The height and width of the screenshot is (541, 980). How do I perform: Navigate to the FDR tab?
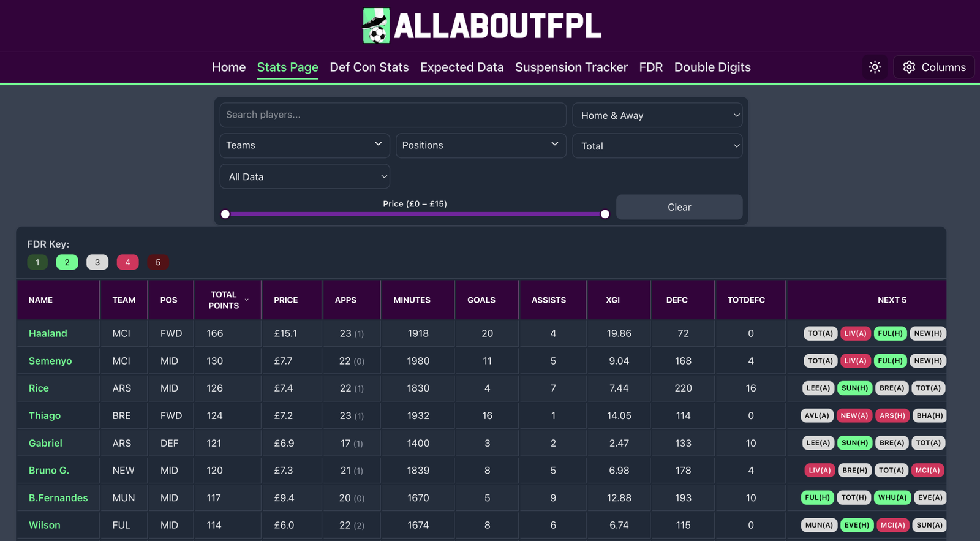click(651, 67)
